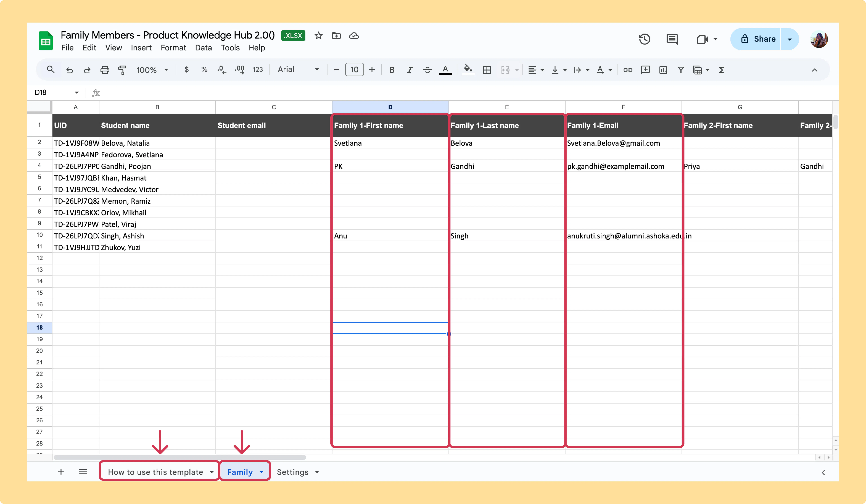Increase decimal places
This screenshot has height=504, width=866.
[x=240, y=70]
